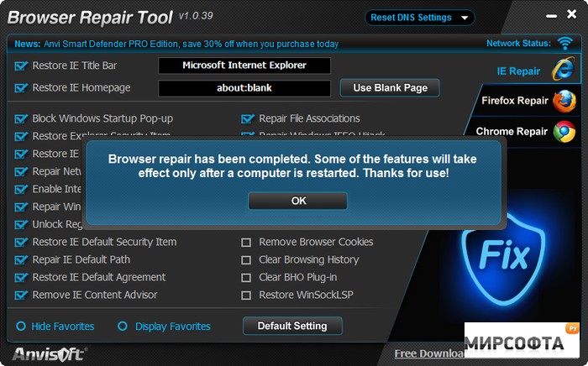This screenshot has width=588, height=366.
Task: Click the Use Blank Page button
Action: tap(390, 87)
